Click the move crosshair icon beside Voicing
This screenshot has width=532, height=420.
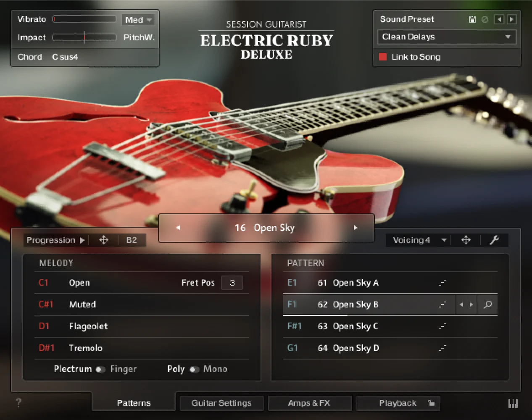466,240
